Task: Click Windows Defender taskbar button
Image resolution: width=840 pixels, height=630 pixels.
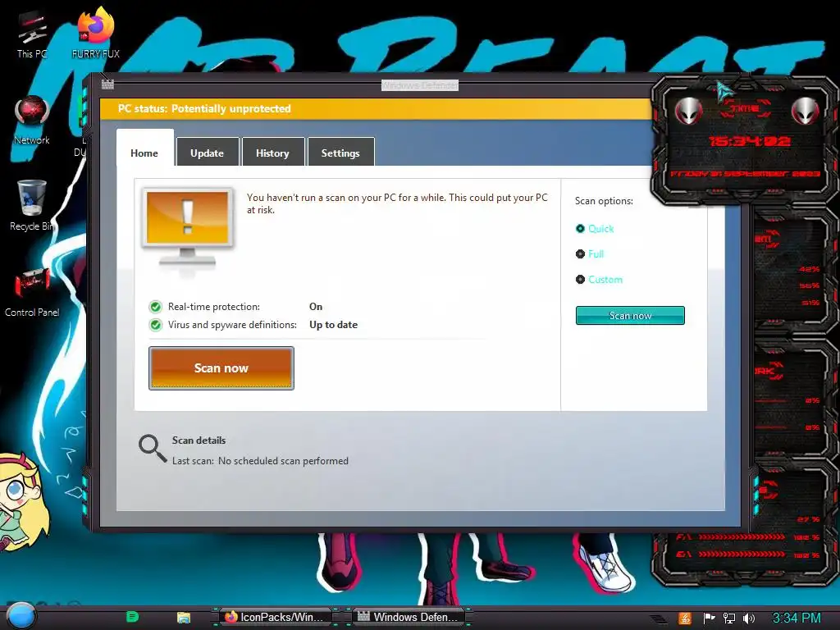Action: 409,617
